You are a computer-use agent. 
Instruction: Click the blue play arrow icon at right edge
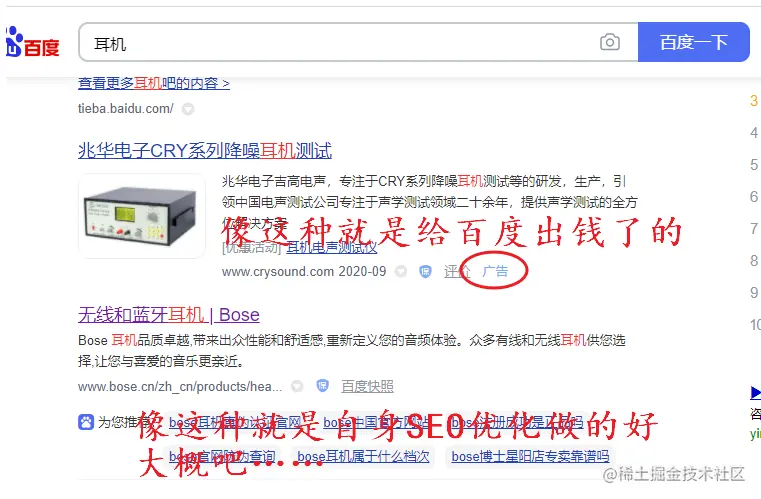tap(756, 392)
